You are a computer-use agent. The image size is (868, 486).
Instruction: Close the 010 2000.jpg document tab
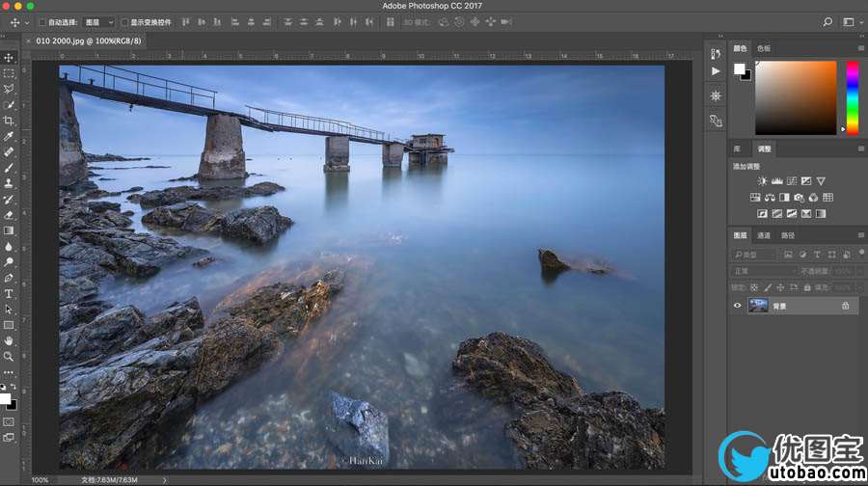pyautogui.click(x=29, y=40)
